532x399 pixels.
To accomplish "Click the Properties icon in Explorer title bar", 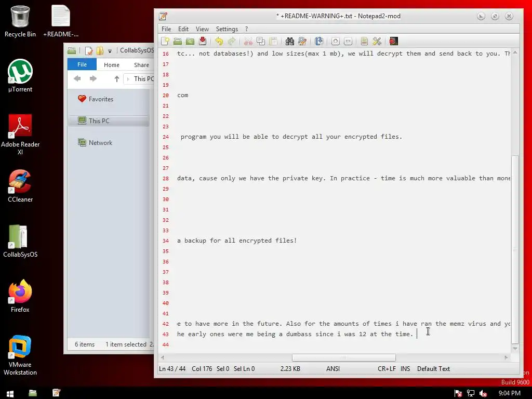I will coord(88,51).
